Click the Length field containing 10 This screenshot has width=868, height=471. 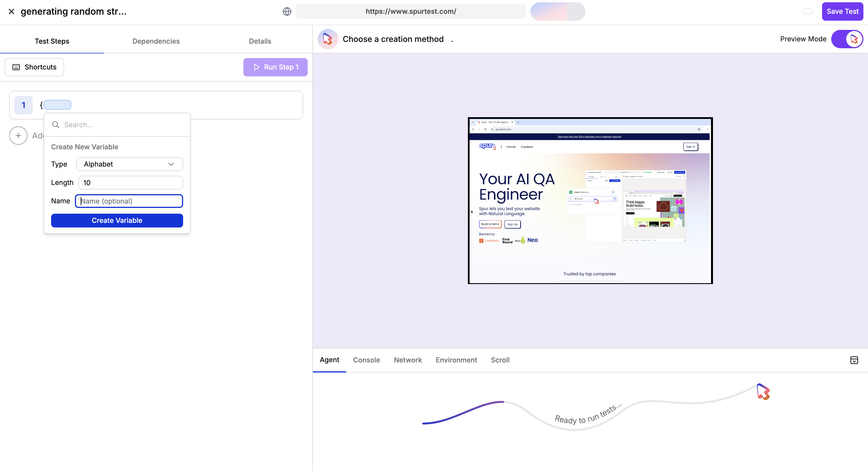coord(131,183)
